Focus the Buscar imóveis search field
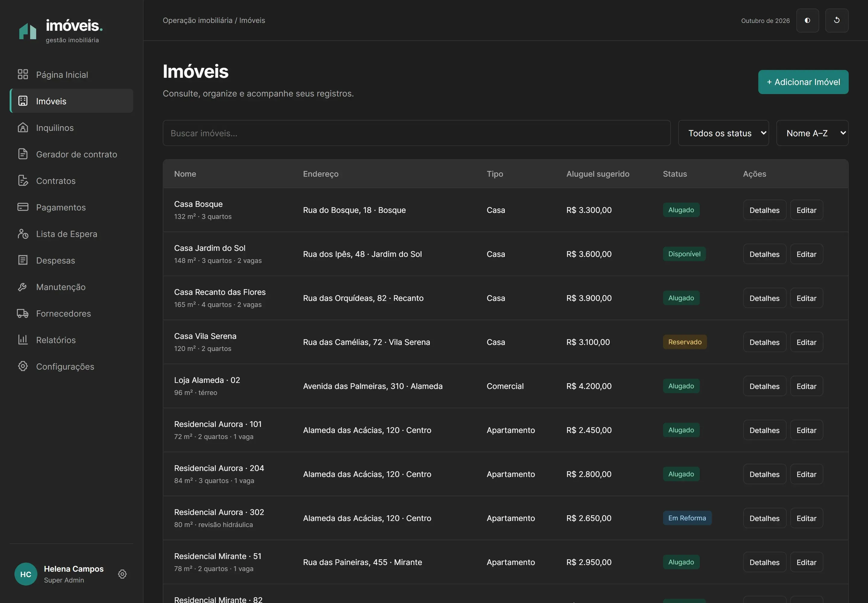This screenshot has height=603, width=868. [x=416, y=133]
